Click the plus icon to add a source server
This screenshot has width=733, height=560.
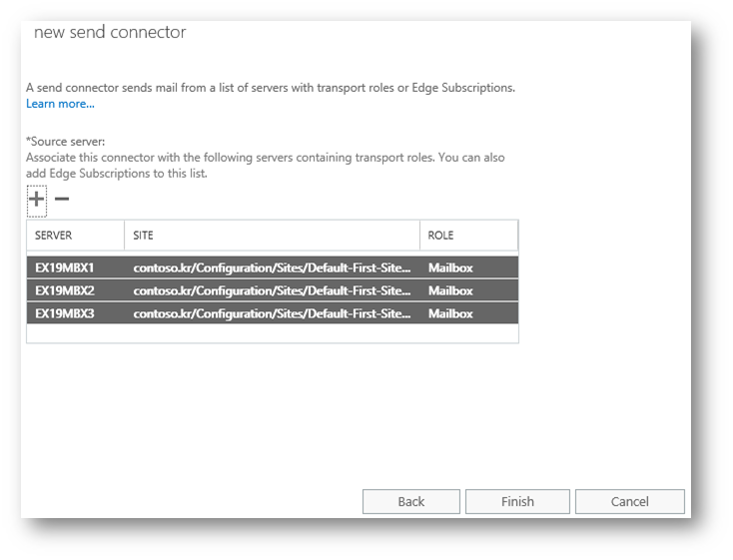[x=37, y=200]
